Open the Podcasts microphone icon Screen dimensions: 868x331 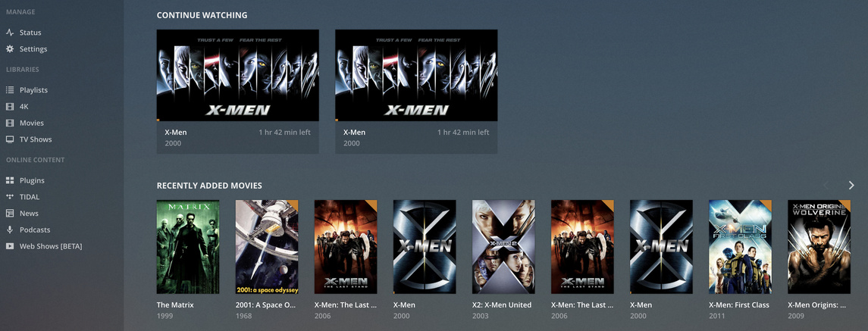9,230
